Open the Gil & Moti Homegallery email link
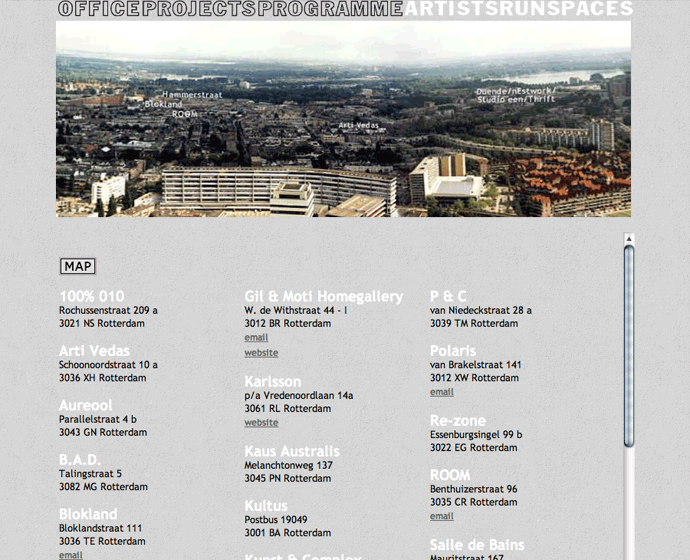The height and width of the screenshot is (560, 690). point(256,338)
